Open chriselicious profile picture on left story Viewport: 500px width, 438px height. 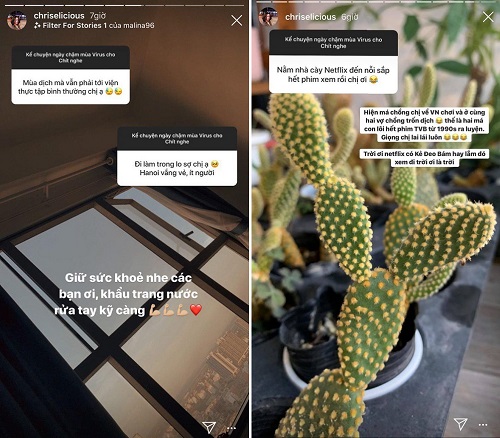coord(17,21)
